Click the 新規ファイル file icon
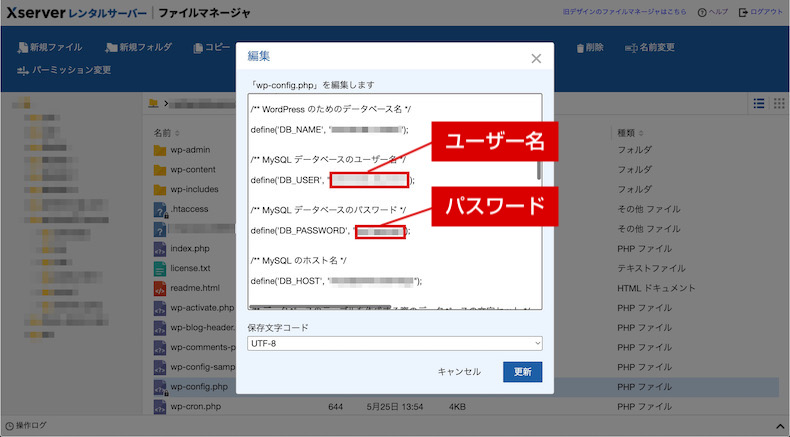The height and width of the screenshot is (437, 790). (x=22, y=47)
